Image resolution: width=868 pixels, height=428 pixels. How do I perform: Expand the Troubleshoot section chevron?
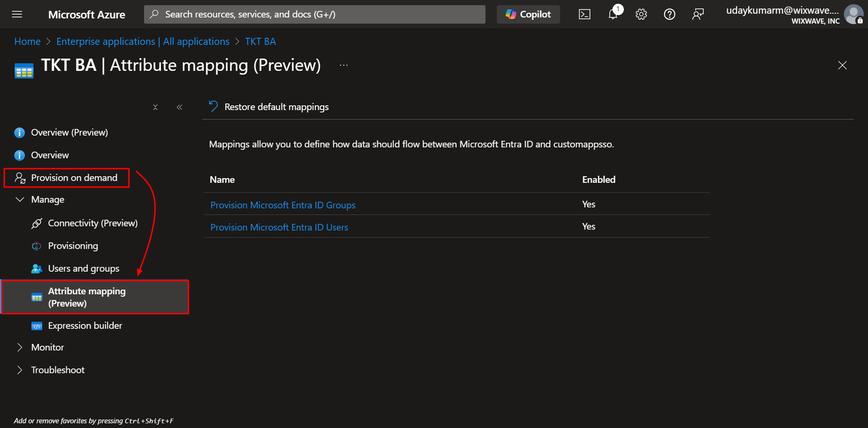point(19,370)
